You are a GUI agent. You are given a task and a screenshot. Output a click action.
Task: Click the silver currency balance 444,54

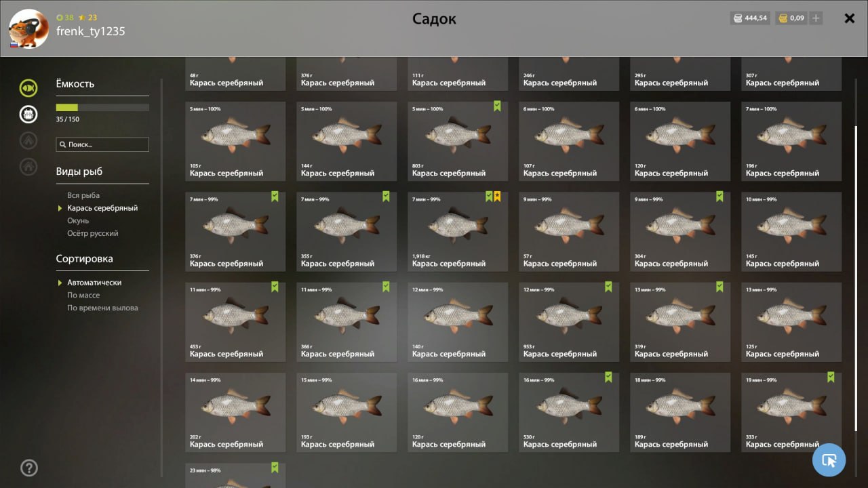pyautogui.click(x=750, y=18)
